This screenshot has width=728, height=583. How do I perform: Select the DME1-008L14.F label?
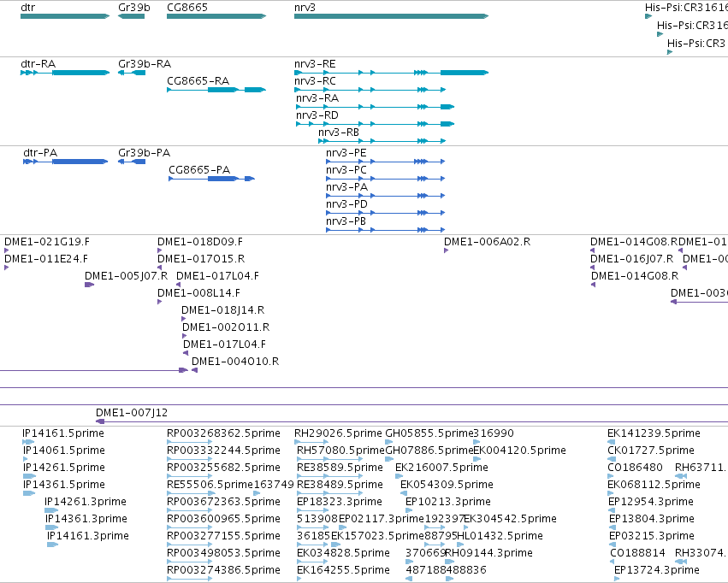click(198, 293)
